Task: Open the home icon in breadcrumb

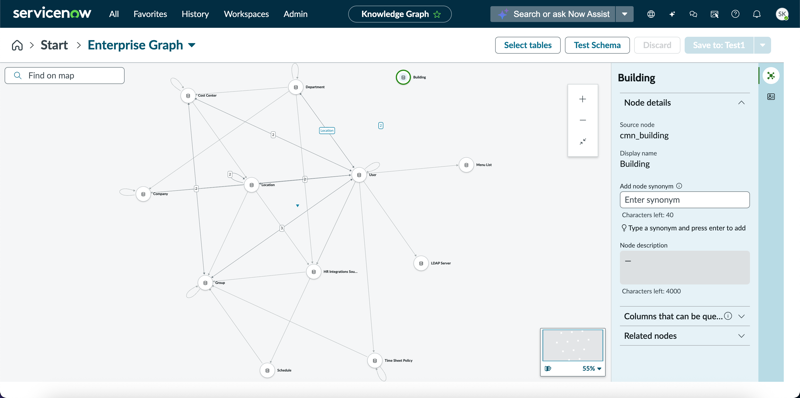Action: click(x=17, y=45)
